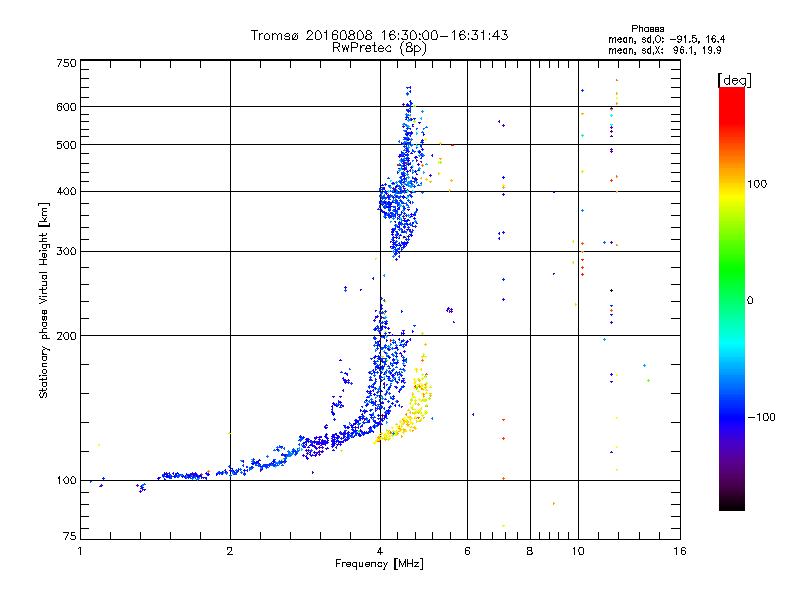Click the y-axis tick label '500'
Screen dimensions: 800x600
(66, 145)
